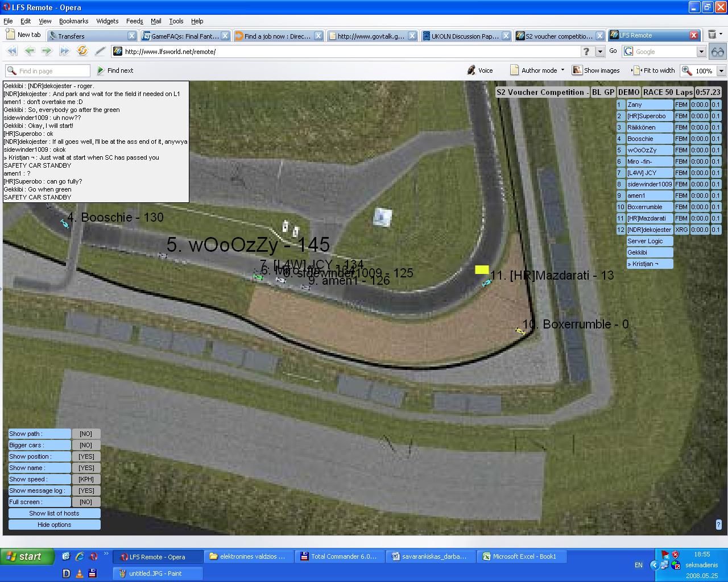Open the Bookmarks menu
Screen dimensions: 728x582
tap(74, 21)
